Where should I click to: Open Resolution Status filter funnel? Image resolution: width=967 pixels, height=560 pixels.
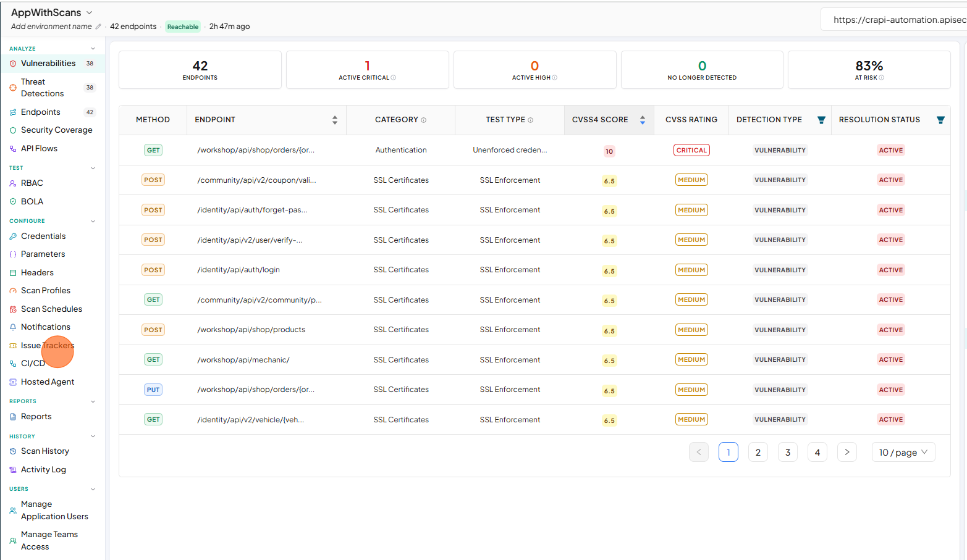click(x=940, y=120)
